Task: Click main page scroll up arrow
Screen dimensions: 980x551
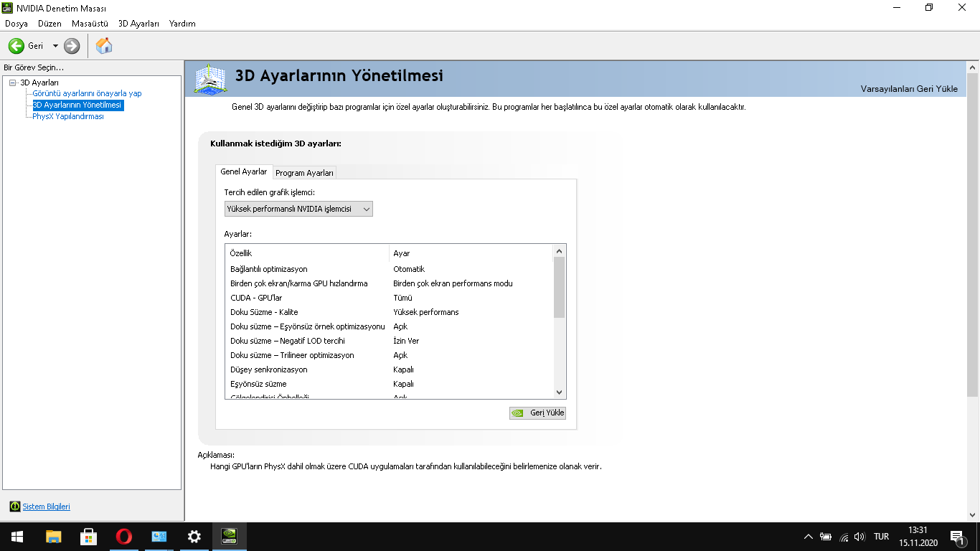Action: [x=973, y=67]
